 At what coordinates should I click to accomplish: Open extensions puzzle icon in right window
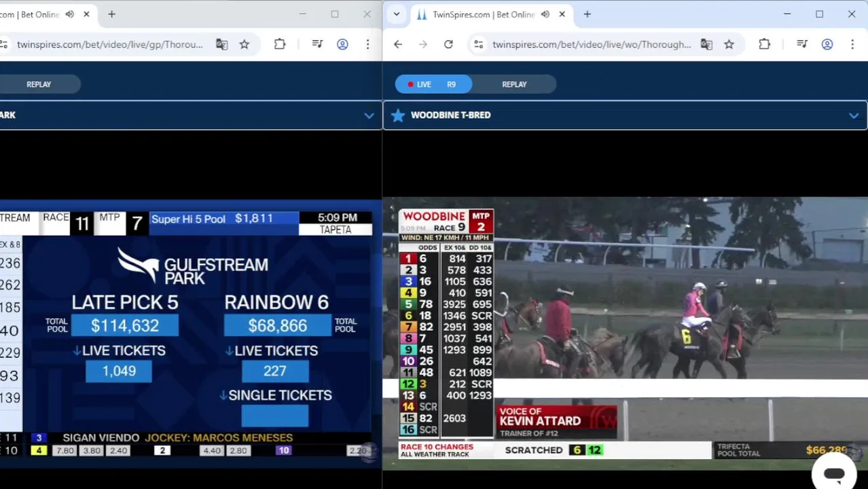764,44
